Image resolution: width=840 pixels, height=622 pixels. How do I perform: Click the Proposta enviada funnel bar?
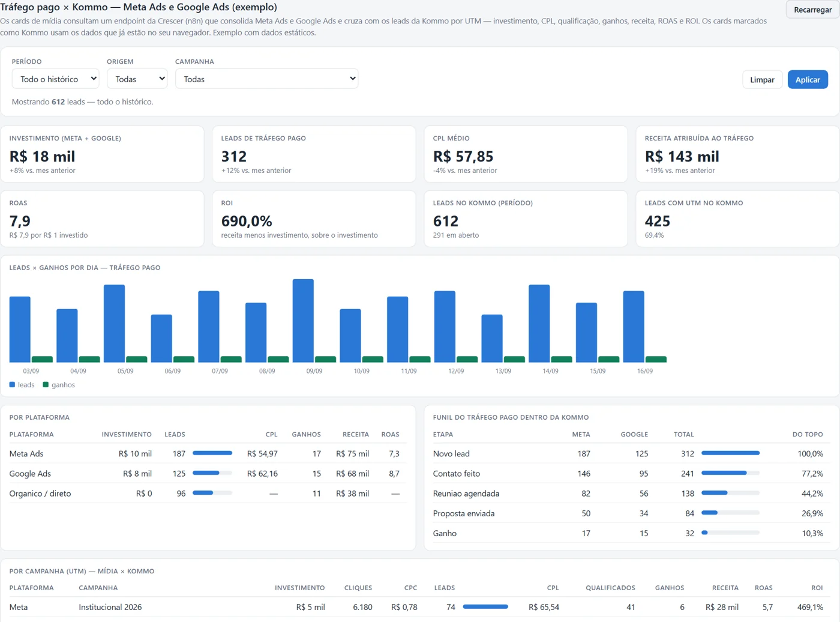click(730, 513)
